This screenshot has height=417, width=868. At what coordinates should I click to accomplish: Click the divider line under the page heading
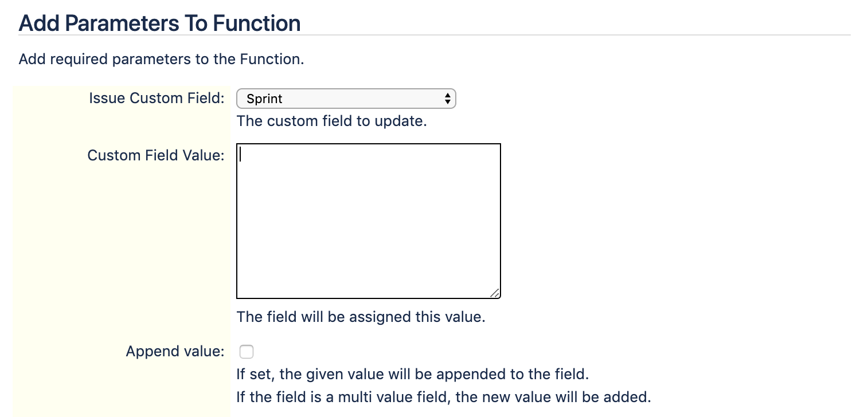click(434, 36)
